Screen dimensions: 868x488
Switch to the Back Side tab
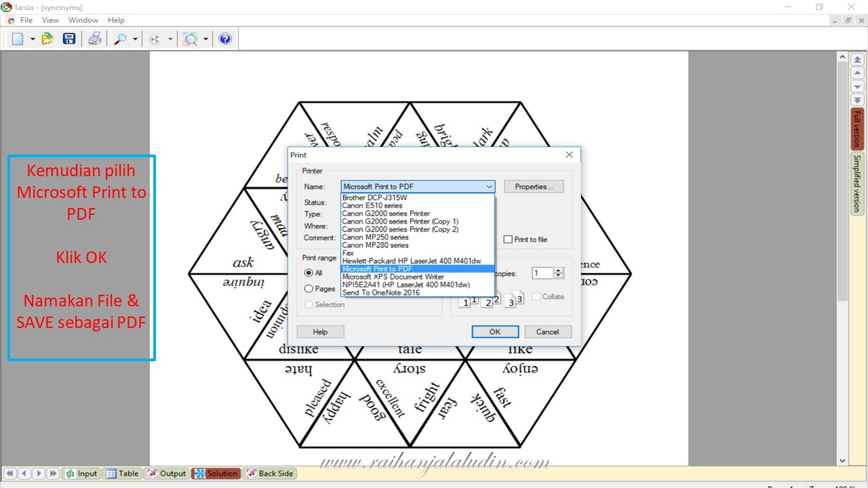[269, 474]
